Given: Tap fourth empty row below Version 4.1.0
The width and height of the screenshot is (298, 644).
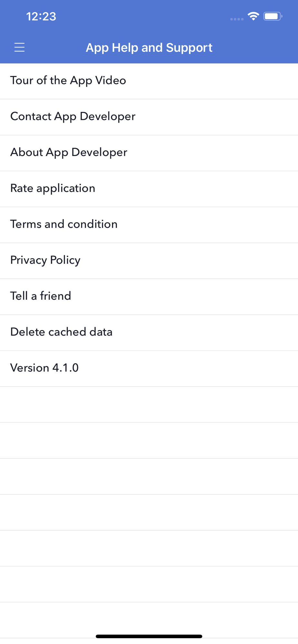Looking at the screenshot, I should (149, 512).
